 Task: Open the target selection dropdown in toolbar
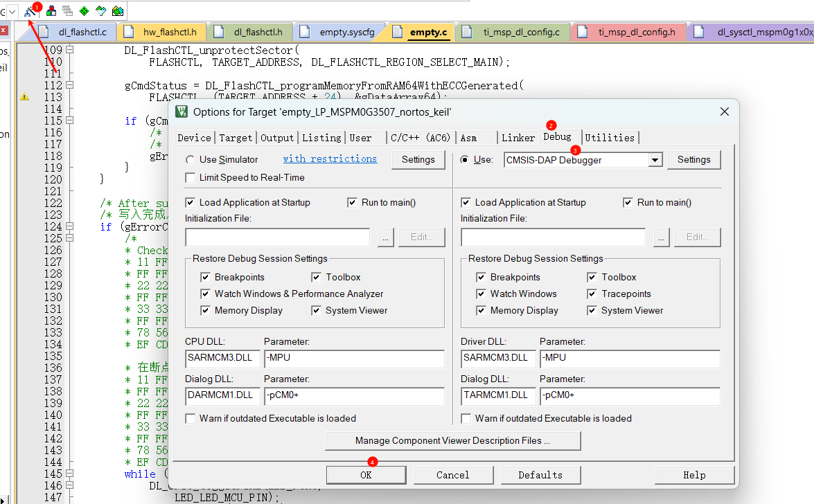(12, 11)
